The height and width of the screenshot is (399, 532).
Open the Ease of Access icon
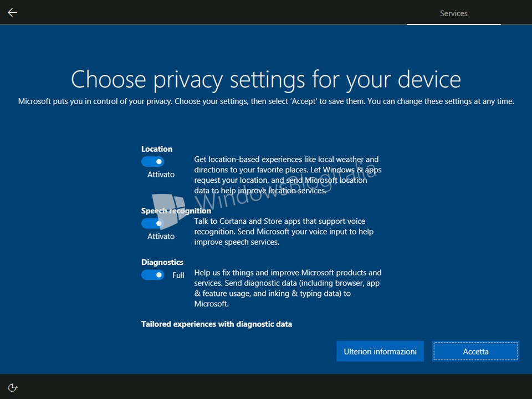tap(13, 387)
